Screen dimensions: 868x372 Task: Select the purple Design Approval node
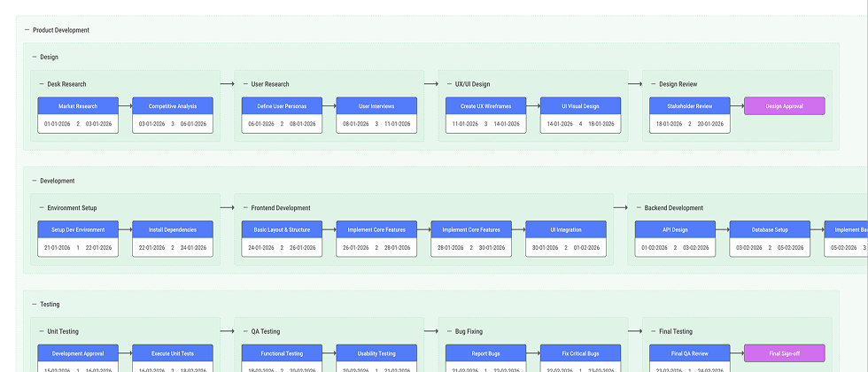[784, 106]
